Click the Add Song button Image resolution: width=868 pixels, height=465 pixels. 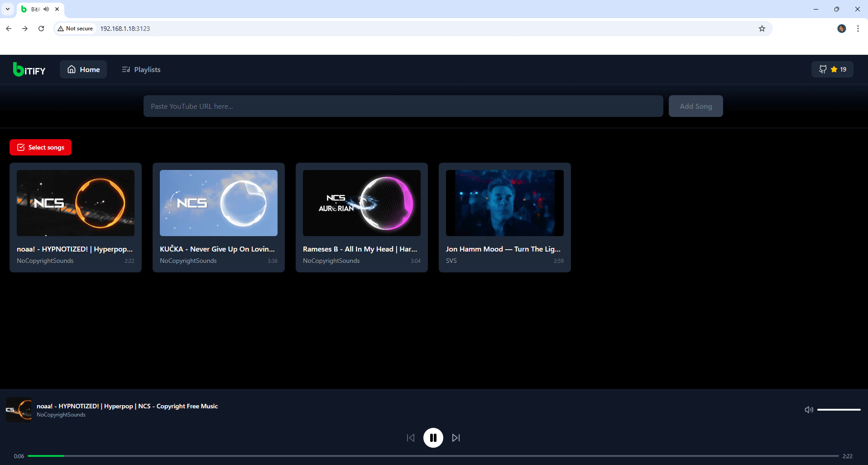tap(695, 106)
